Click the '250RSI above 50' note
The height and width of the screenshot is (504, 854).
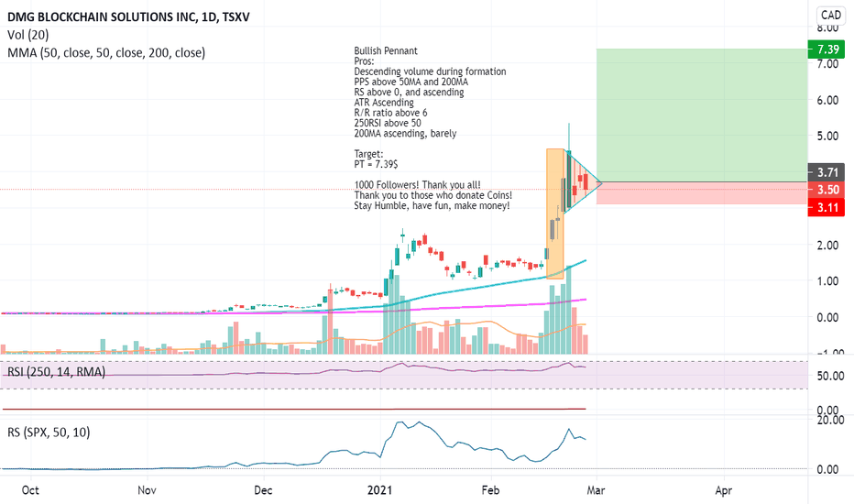click(388, 123)
